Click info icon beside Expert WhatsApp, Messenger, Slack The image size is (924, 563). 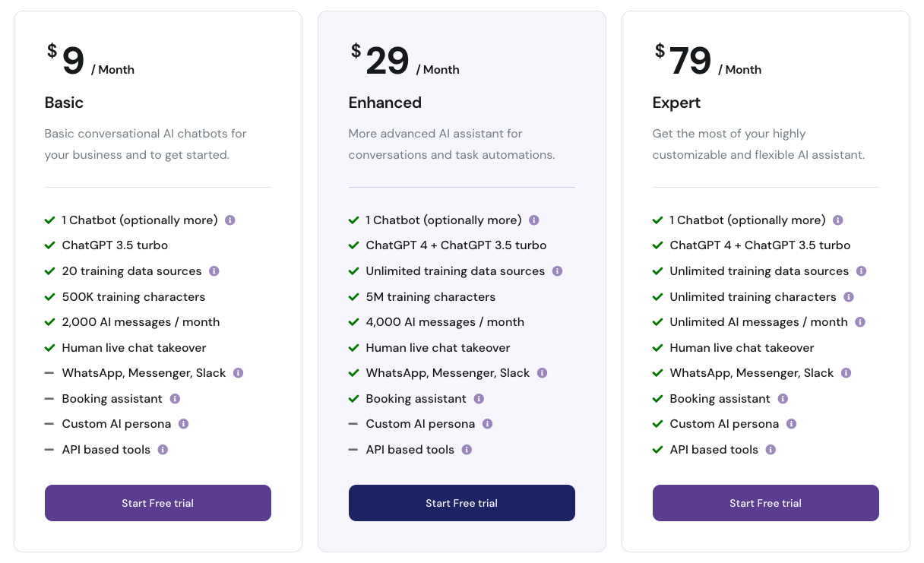846,373
